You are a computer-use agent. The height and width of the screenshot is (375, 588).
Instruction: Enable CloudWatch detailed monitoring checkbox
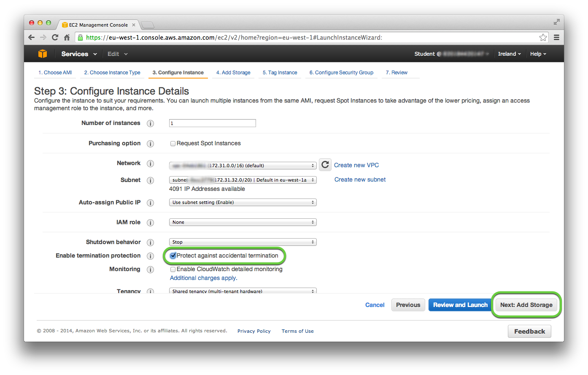coord(173,269)
